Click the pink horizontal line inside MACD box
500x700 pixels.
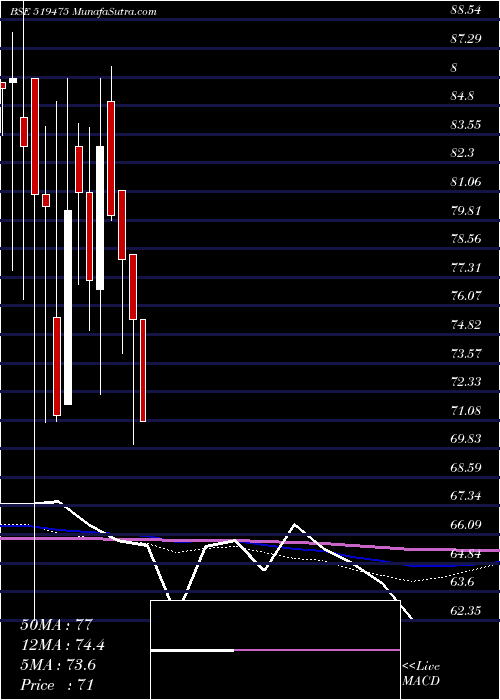tap(317, 650)
